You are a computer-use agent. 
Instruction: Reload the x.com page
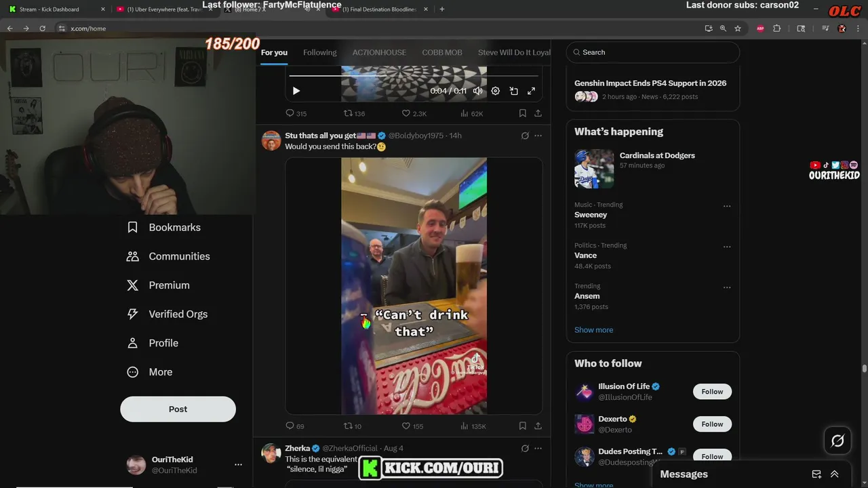tap(42, 28)
